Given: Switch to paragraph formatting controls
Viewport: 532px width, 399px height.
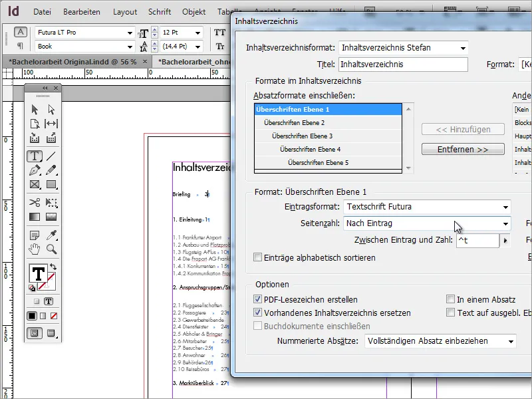Looking at the screenshot, I should [20, 45].
